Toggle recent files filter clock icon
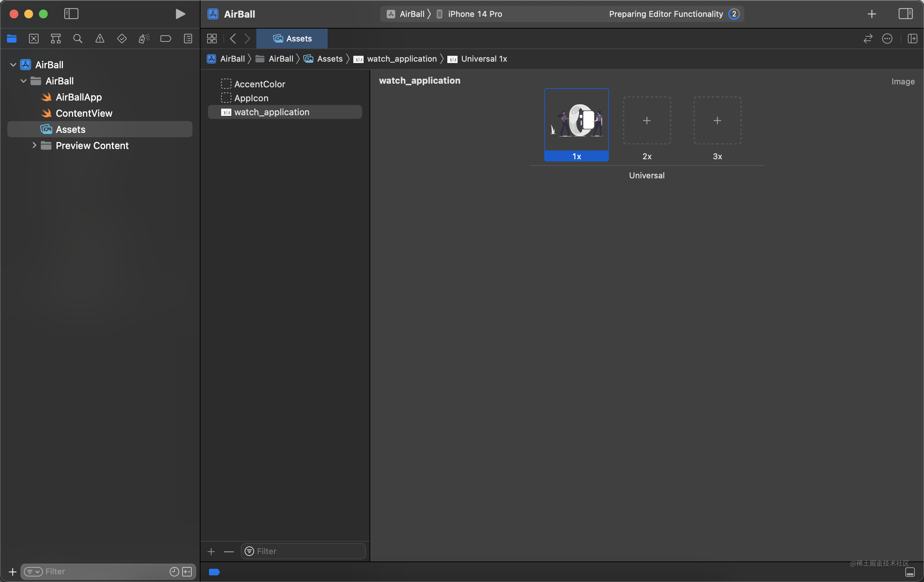Viewport: 924px width, 582px height. pyautogui.click(x=174, y=572)
